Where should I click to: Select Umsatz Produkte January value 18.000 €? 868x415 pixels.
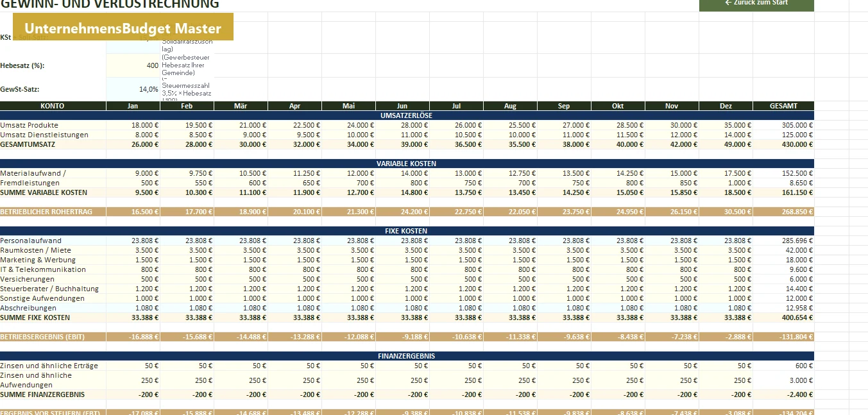[133, 125]
